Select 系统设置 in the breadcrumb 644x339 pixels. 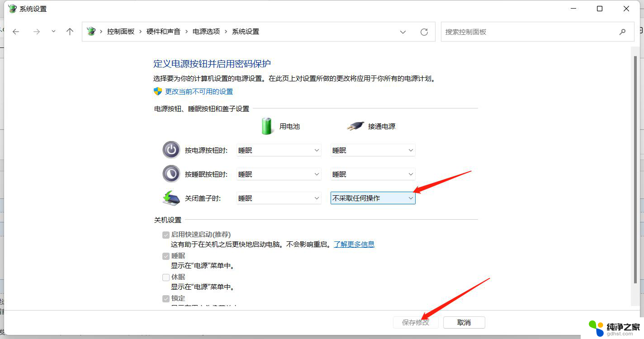(x=246, y=32)
